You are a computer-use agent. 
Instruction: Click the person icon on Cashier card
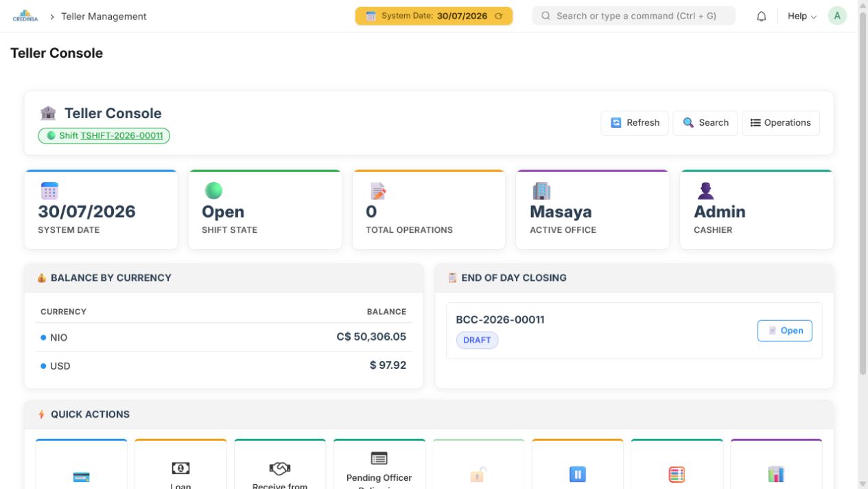[x=705, y=190]
